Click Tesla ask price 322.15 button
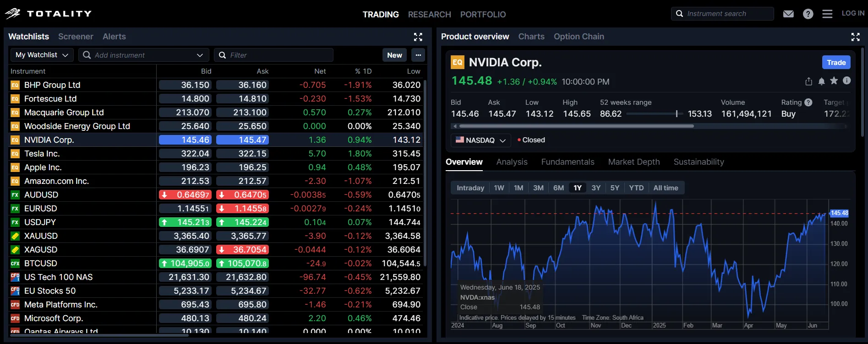This screenshot has width=868, height=344. pyautogui.click(x=242, y=154)
